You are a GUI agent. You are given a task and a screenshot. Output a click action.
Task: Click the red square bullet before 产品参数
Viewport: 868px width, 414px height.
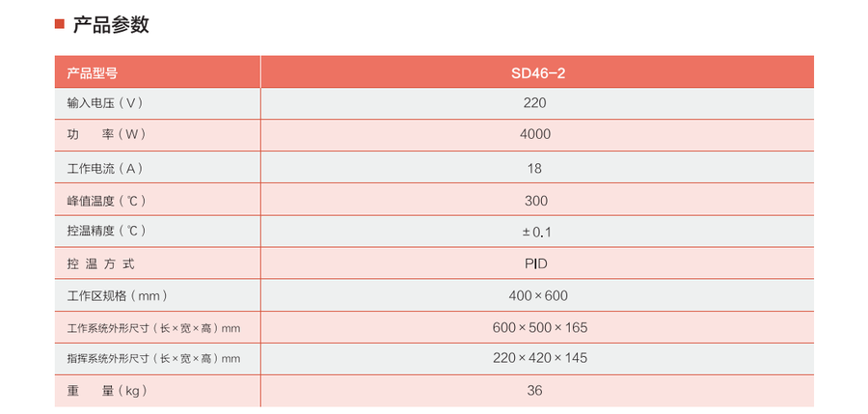coord(59,24)
